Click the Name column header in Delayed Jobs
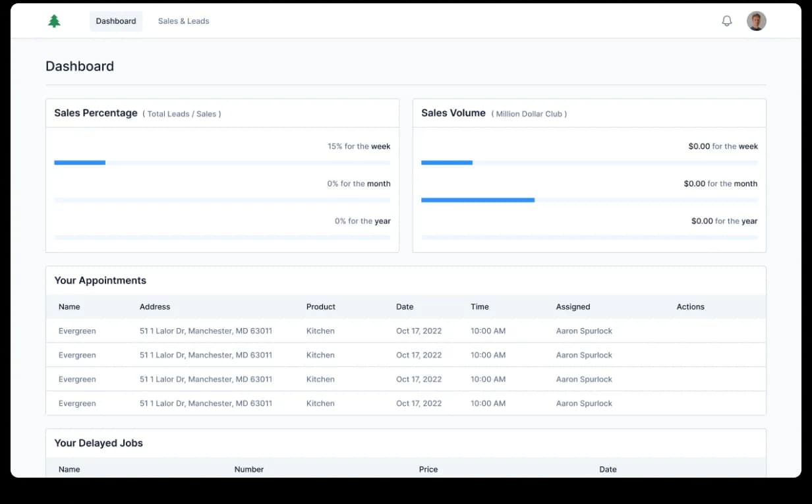This screenshot has height=504, width=812. pyautogui.click(x=69, y=470)
